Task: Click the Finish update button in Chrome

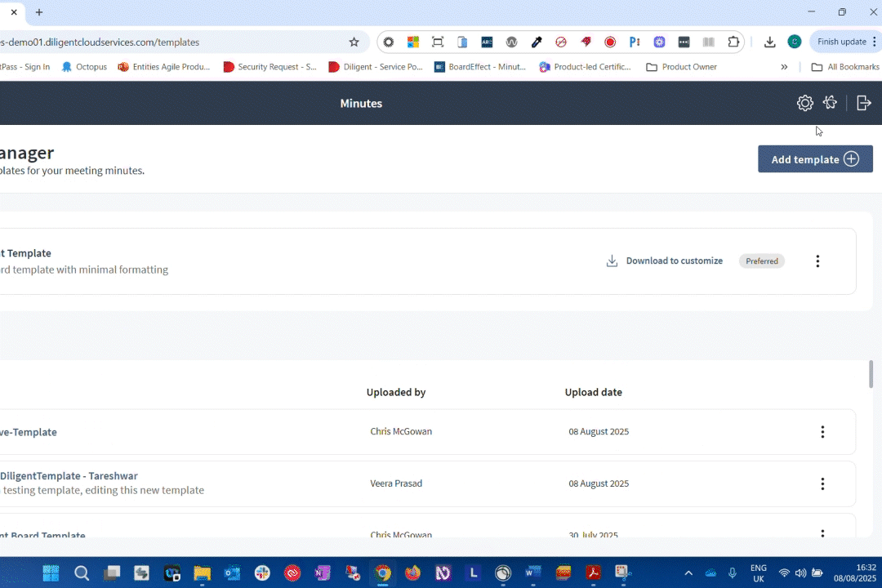Action: tap(842, 42)
